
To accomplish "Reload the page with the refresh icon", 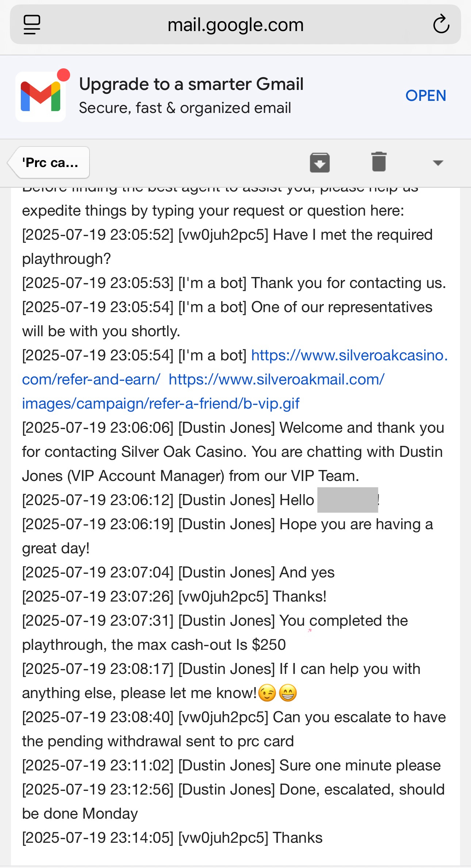I will coord(441,24).
